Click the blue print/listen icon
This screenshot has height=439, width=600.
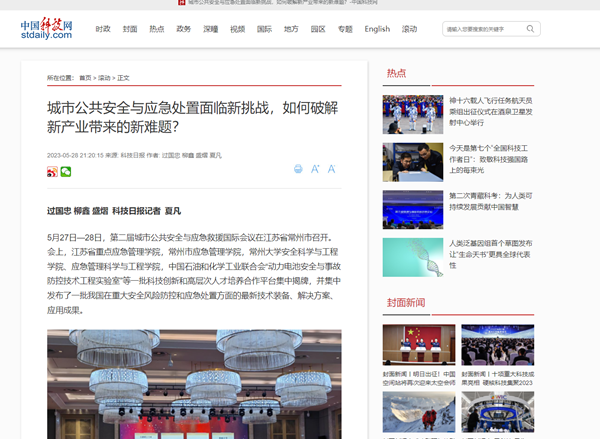(x=298, y=169)
